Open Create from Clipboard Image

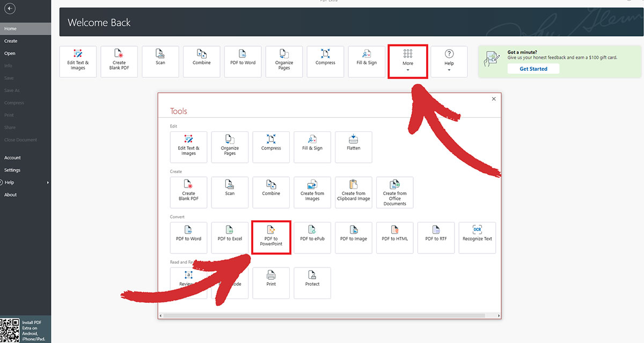point(353,192)
